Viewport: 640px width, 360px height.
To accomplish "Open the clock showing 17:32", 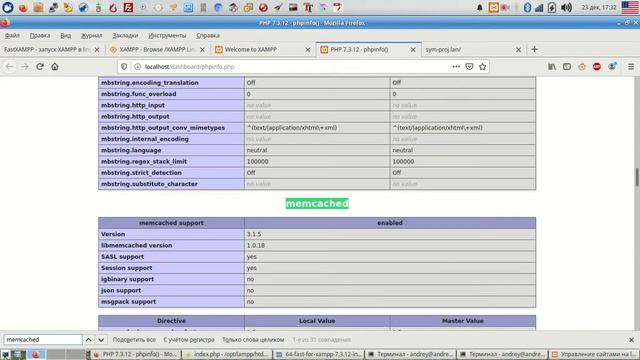I will tap(598, 7).
